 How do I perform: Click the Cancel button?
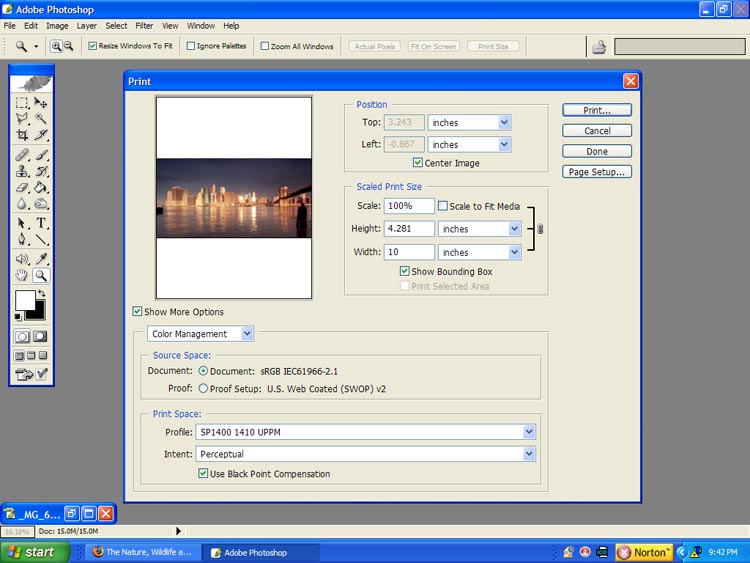(x=597, y=131)
